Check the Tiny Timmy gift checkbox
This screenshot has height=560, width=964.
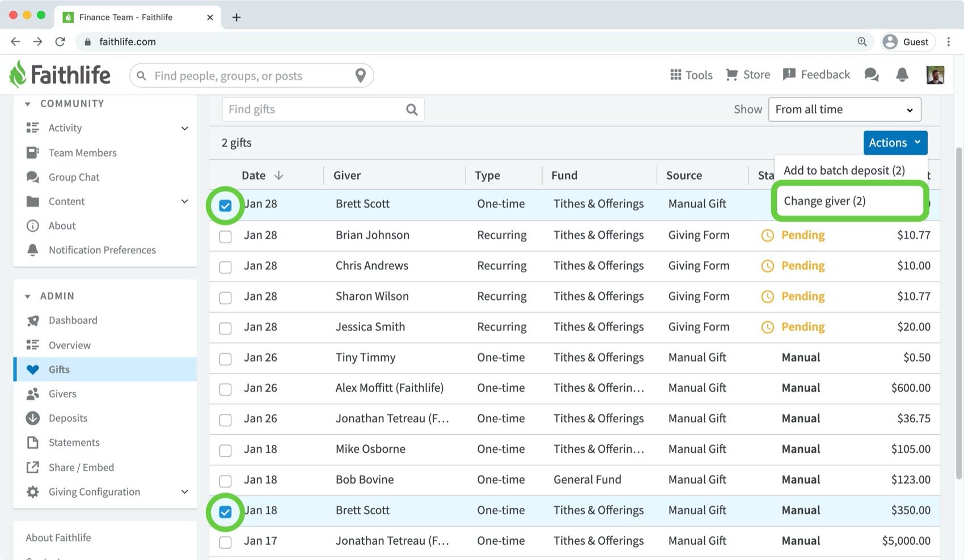coord(225,358)
